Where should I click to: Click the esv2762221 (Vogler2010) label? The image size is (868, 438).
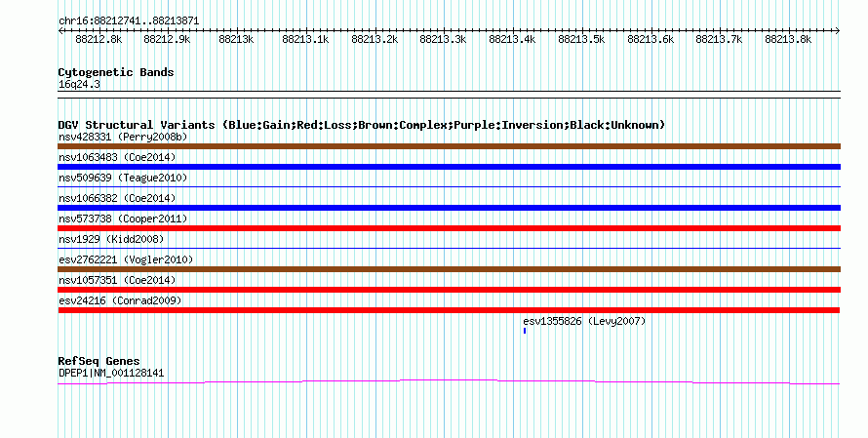click(x=126, y=259)
